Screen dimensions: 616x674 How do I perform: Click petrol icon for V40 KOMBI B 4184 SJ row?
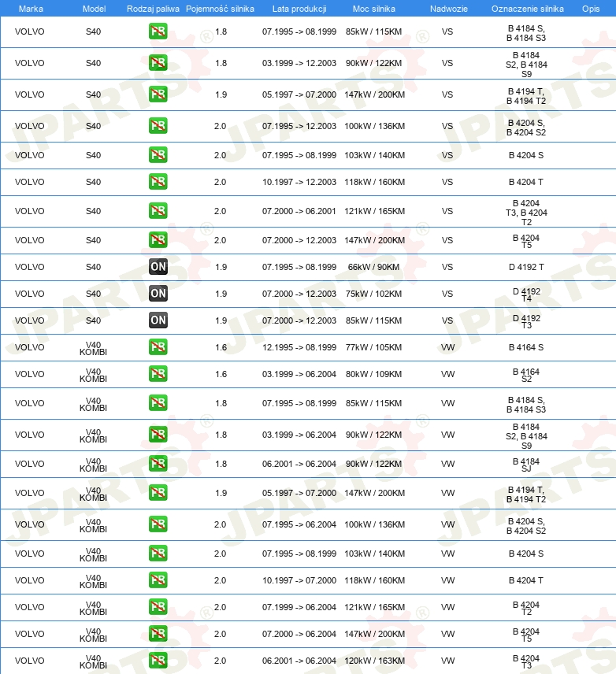pyautogui.click(x=158, y=464)
